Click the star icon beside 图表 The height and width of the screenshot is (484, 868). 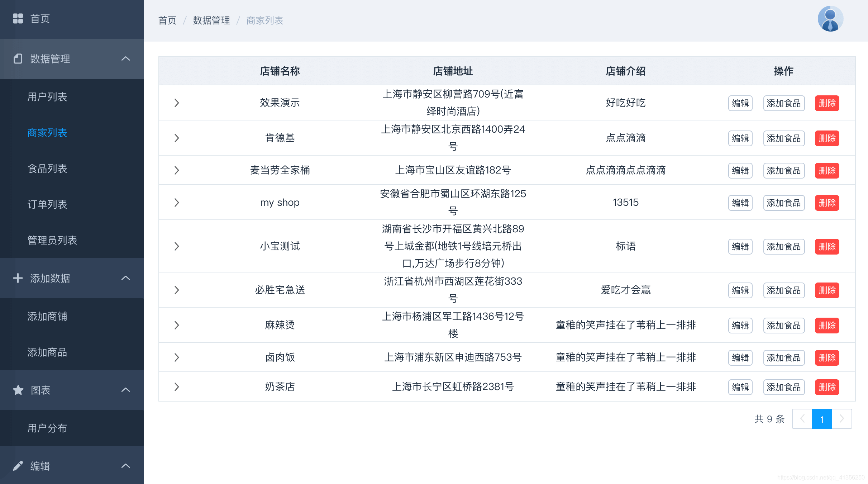(x=18, y=390)
